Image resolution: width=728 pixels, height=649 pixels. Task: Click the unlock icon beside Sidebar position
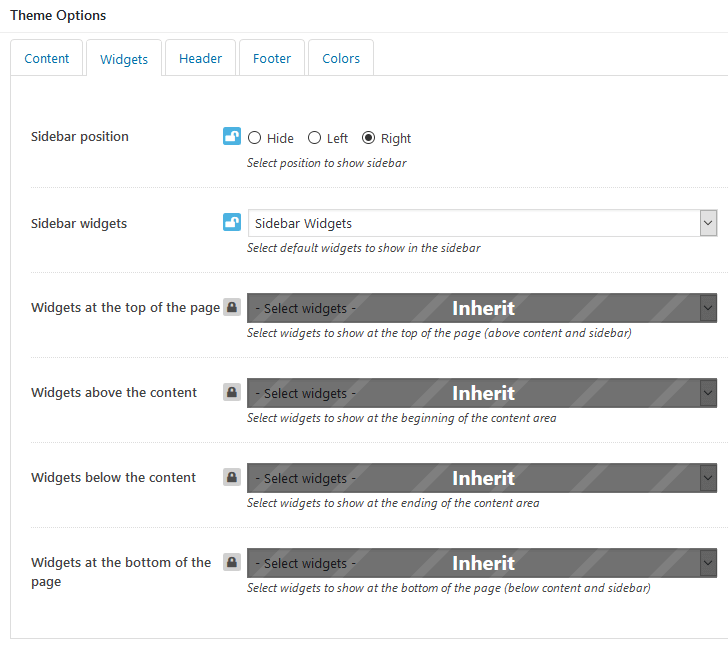[232, 136]
